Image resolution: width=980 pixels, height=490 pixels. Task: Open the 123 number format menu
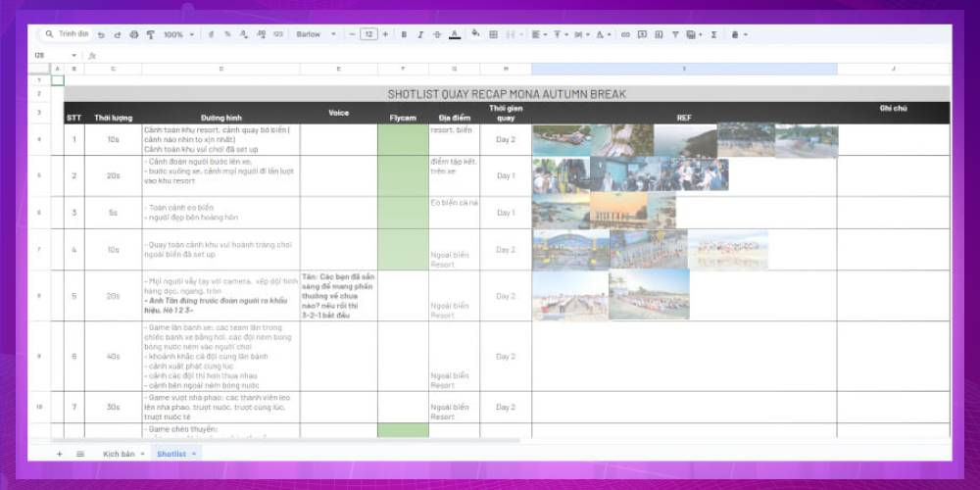[278, 34]
